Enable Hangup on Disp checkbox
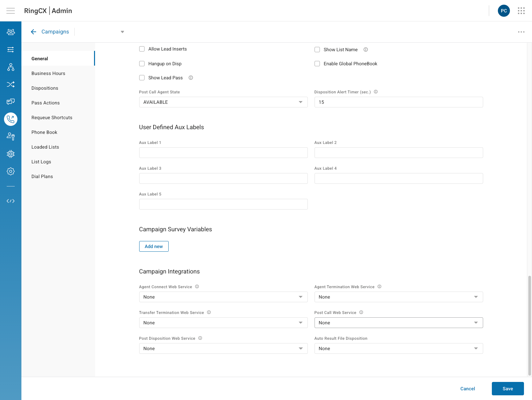Viewport: 532px width, 400px height. [x=142, y=64]
